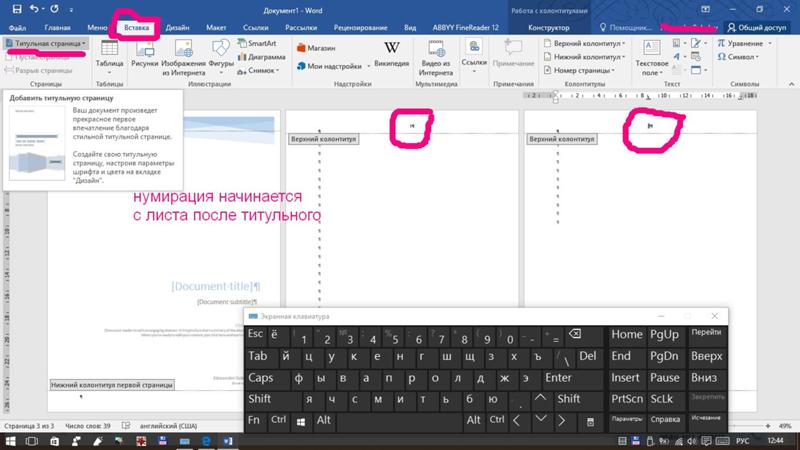Select the [Document title] placeholder text
The image size is (800, 450).
coord(216,286)
